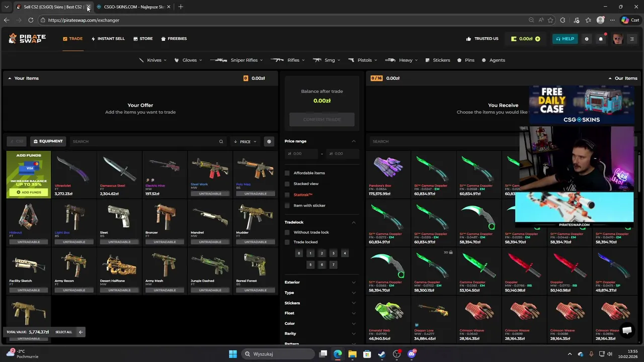Select tradelock day 0 button
This screenshot has width=644, height=362.
click(299, 253)
